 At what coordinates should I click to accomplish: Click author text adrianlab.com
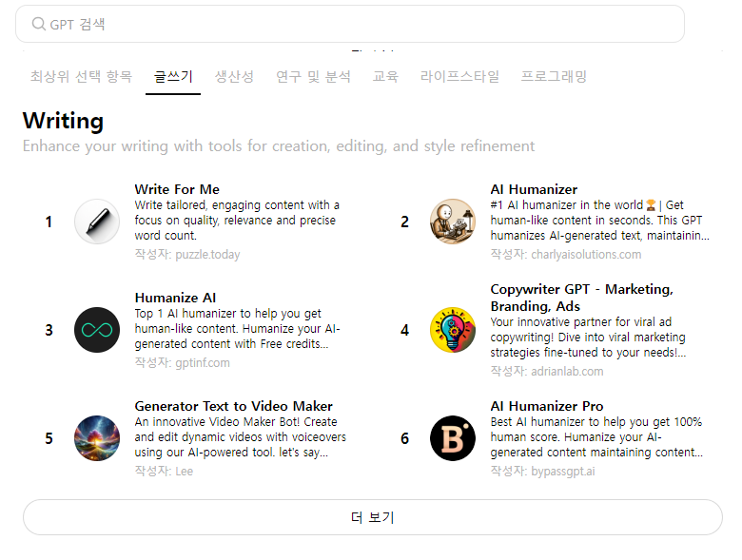click(567, 372)
